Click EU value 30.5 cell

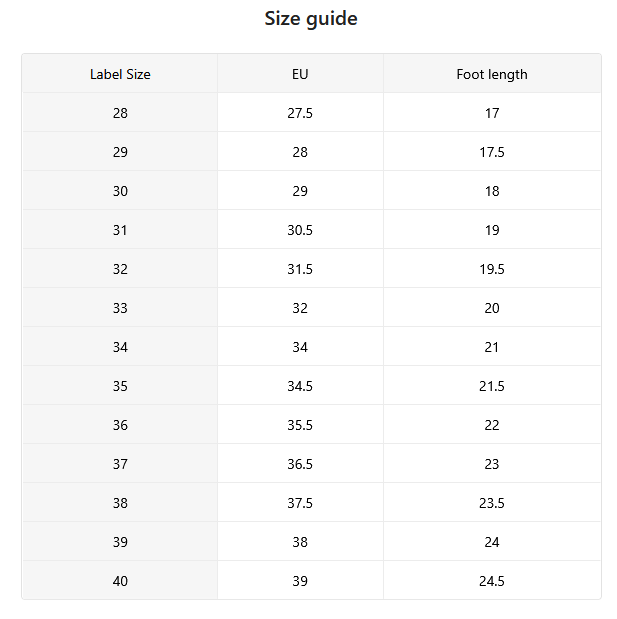300,230
